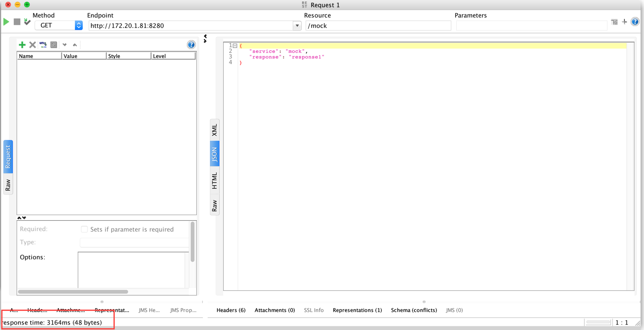Viewport: 644px width, 330px height.
Task: Open request Heade... tab
Action: pyautogui.click(x=37, y=310)
